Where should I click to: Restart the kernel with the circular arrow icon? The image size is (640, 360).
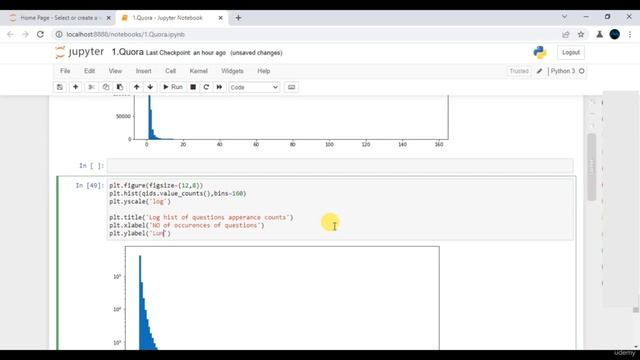[x=206, y=87]
